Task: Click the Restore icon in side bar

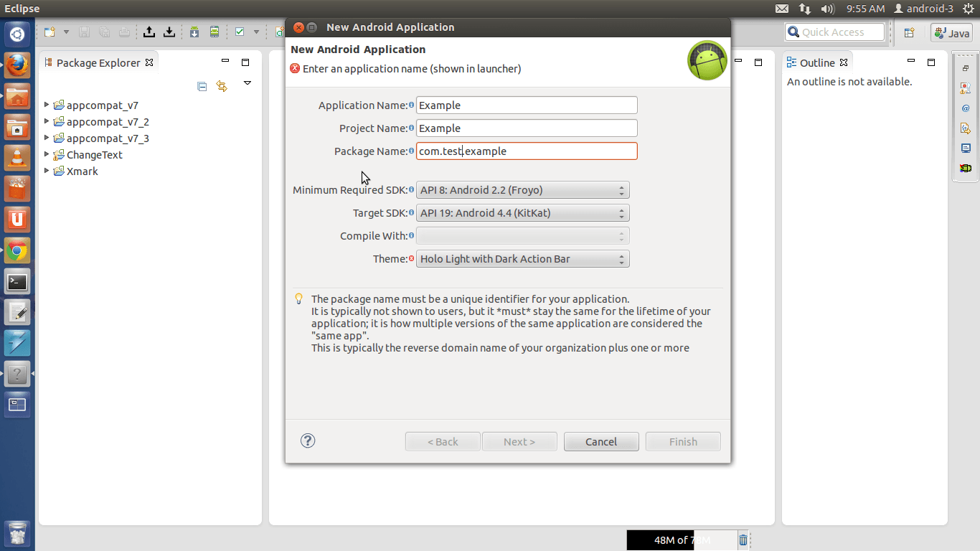Action: click(966, 68)
